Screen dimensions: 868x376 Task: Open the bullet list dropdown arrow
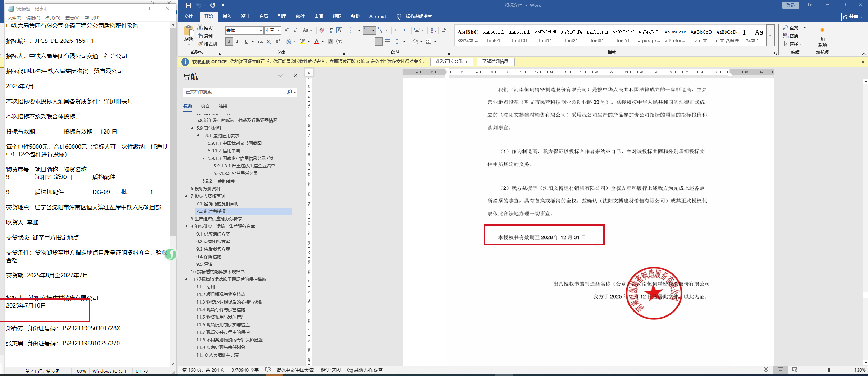click(359, 31)
